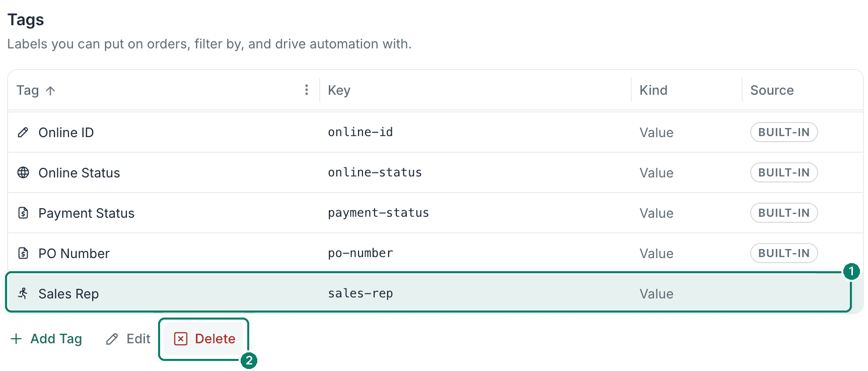Delete the selected Sales Rep tag
Image resolution: width=868 pixels, height=371 pixels.
click(204, 339)
